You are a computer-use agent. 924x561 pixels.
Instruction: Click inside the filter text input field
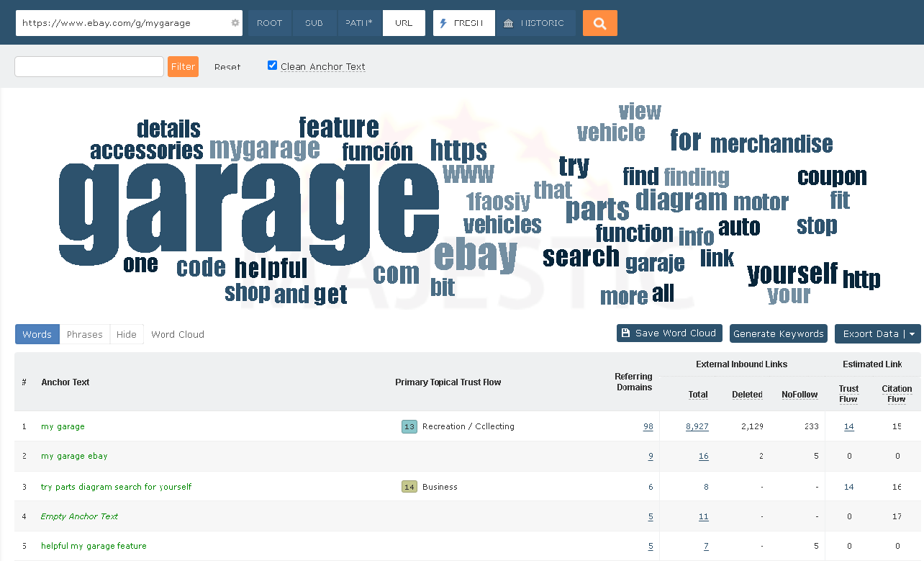click(x=89, y=66)
